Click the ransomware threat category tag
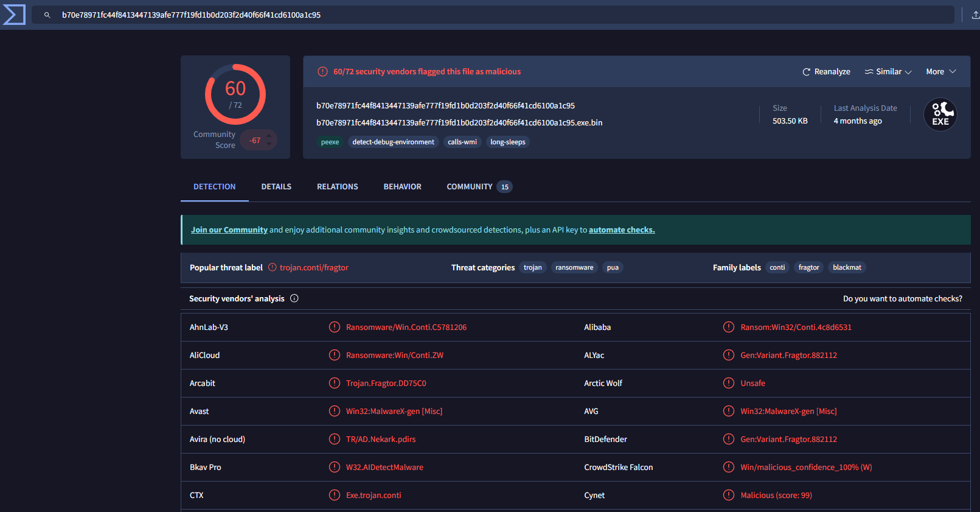 coord(574,267)
